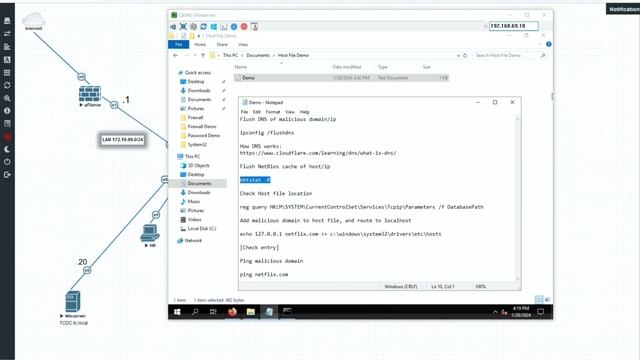This screenshot has height=360, width=640.
Task: Select the Demo text document file
Action: pos(341,78)
